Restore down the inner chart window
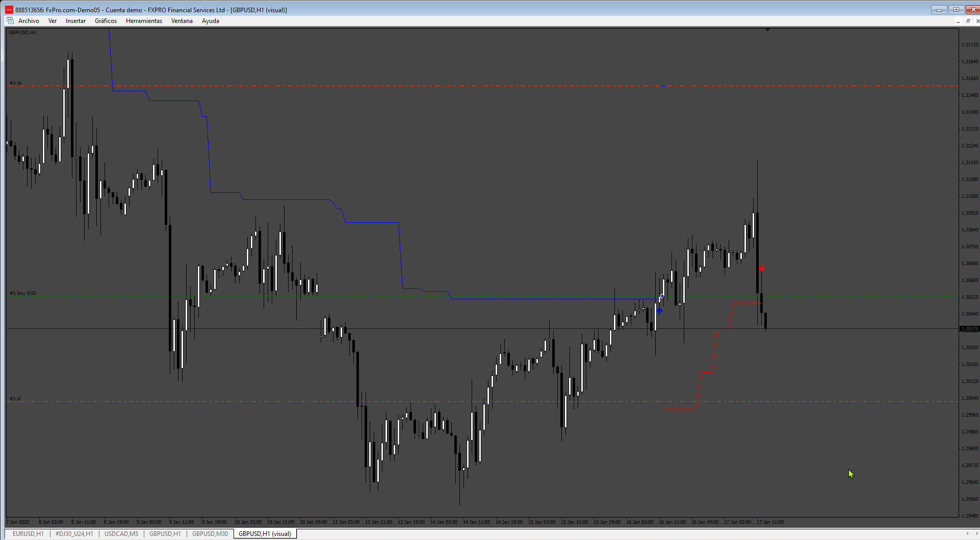Viewport: 980px width, 540px height. pos(968,21)
